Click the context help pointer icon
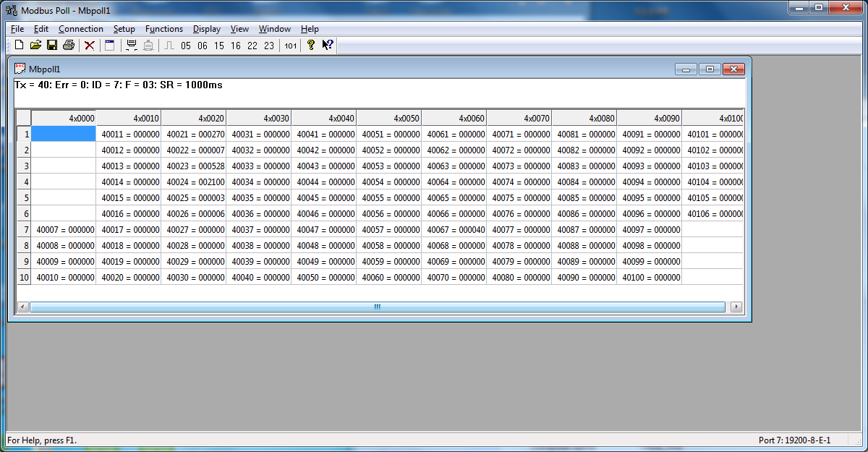 [x=328, y=46]
